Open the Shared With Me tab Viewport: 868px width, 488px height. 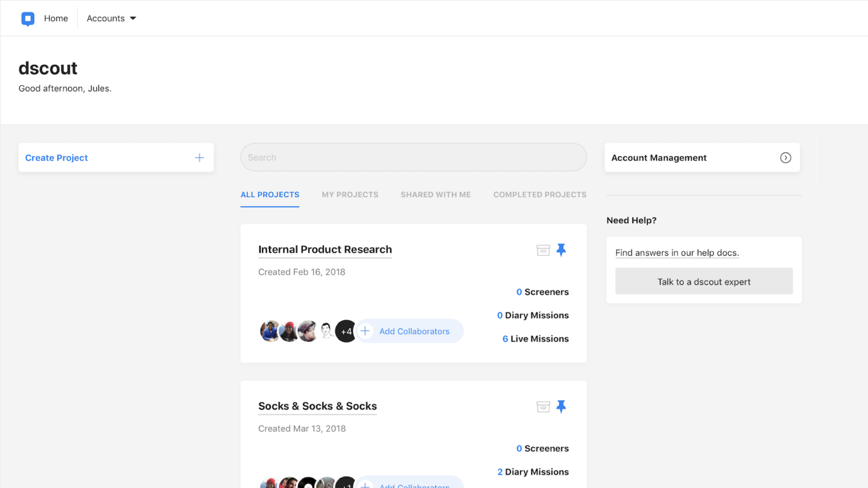[435, 195]
